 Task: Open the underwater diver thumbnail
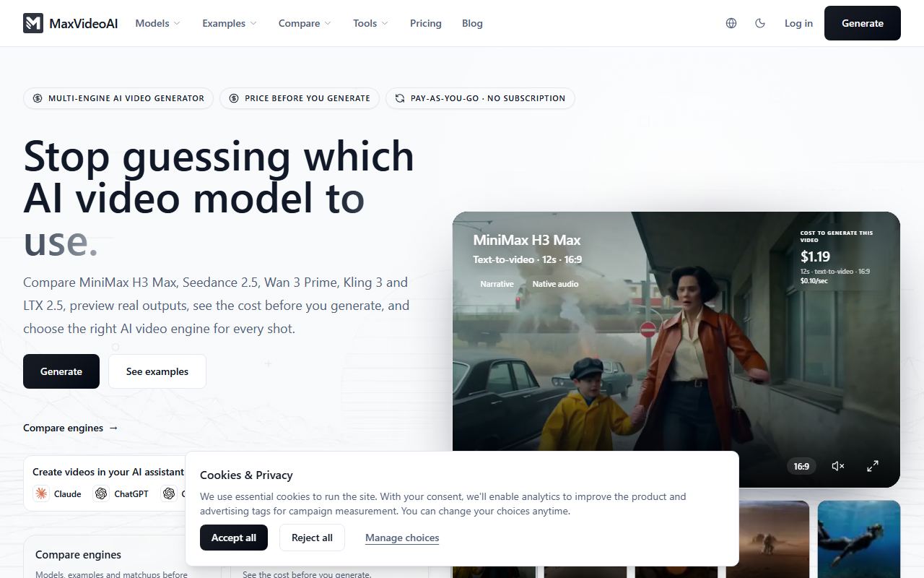859,539
